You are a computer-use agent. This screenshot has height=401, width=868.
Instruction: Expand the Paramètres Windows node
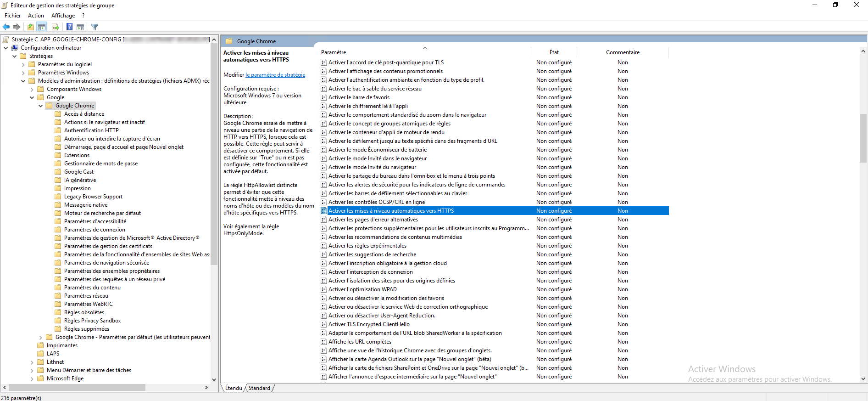pyautogui.click(x=23, y=73)
